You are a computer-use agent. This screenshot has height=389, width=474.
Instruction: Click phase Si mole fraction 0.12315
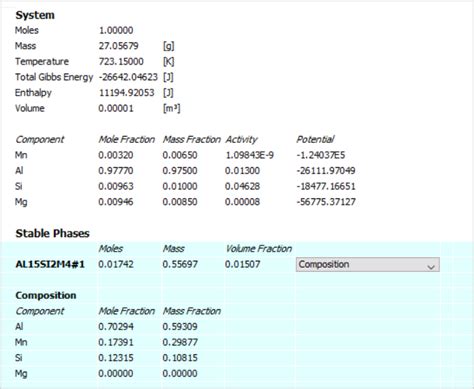(116, 358)
